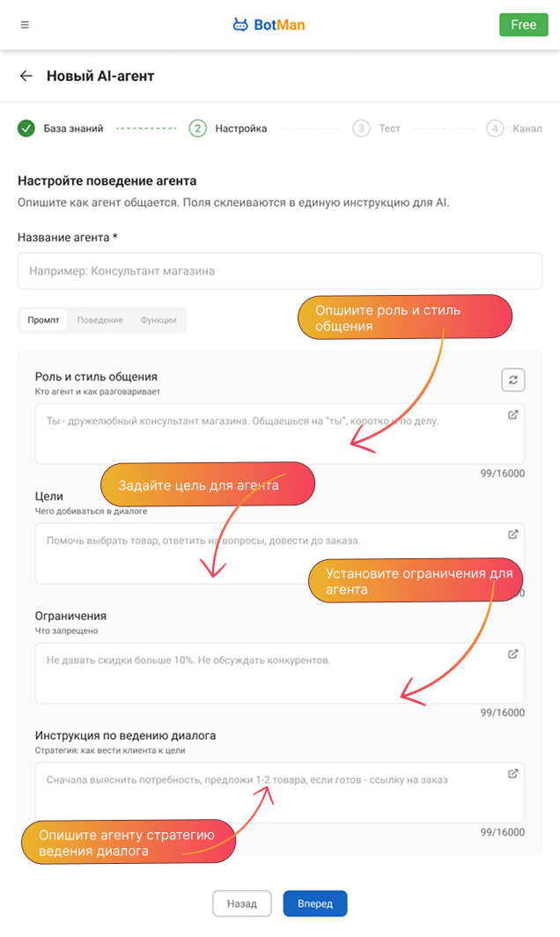The width and height of the screenshot is (560, 937).
Task: Expand the goals text field
Action: point(513,535)
